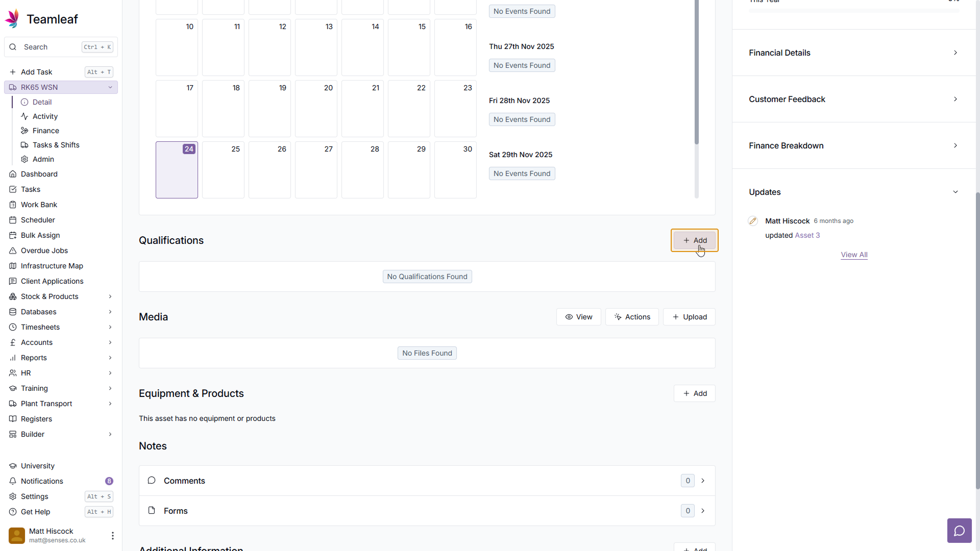Open Tasks & Shifts sub-item

coord(56,145)
